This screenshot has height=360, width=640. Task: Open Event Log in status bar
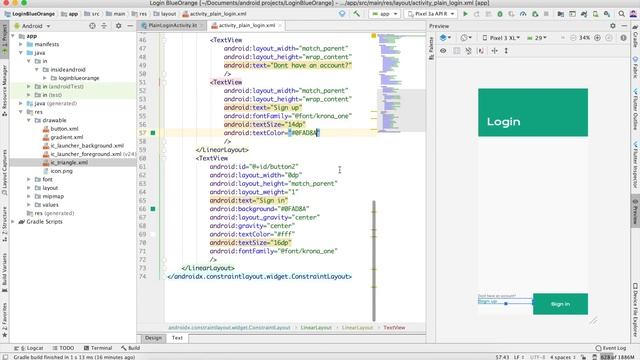[x=611, y=348]
